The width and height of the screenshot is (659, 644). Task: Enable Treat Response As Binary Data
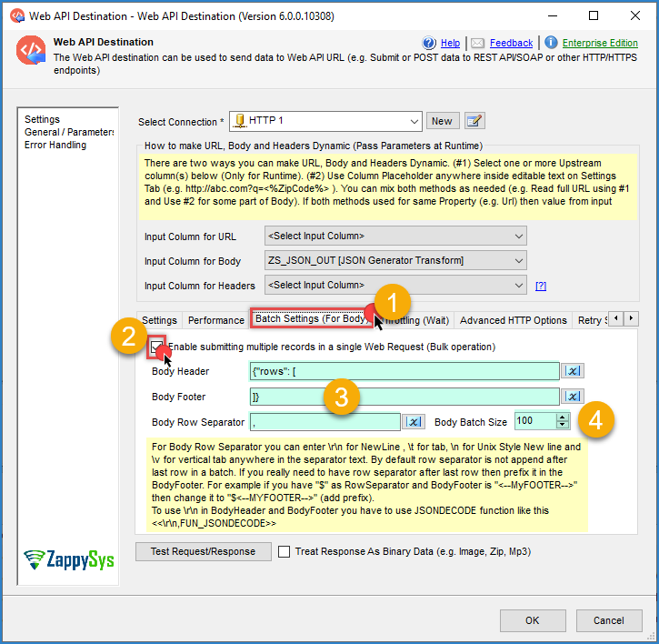pyautogui.click(x=285, y=551)
